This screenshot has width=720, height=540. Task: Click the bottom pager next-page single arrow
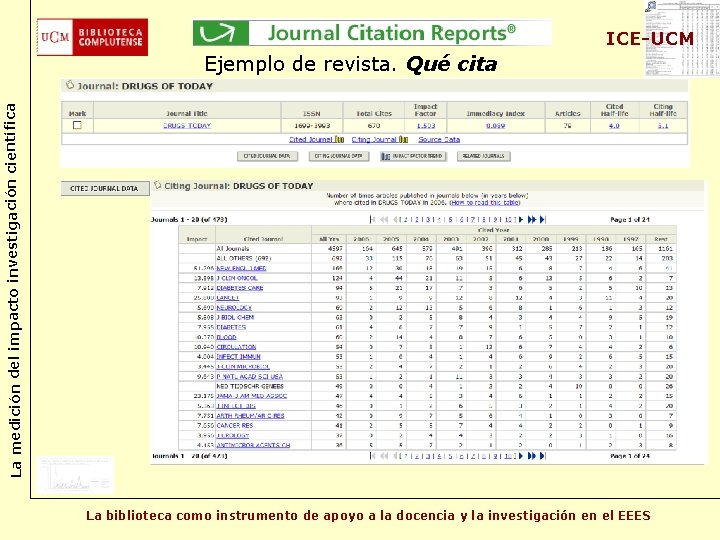[521, 456]
